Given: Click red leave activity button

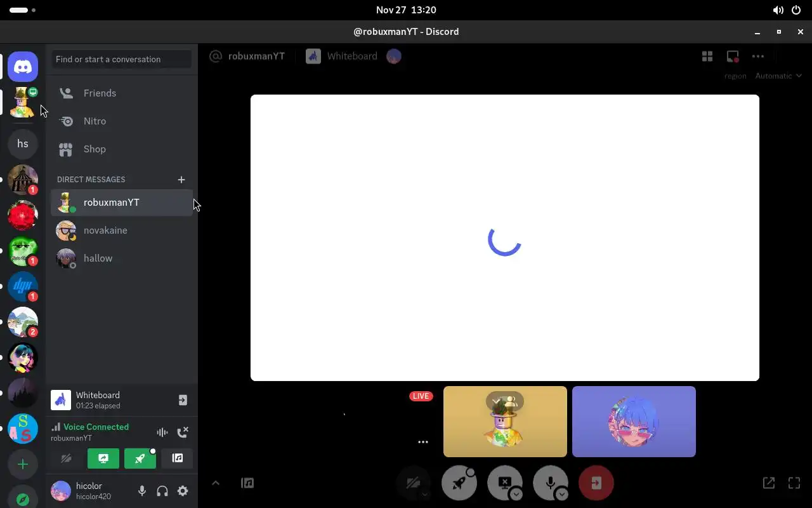Looking at the screenshot, I should [x=596, y=483].
